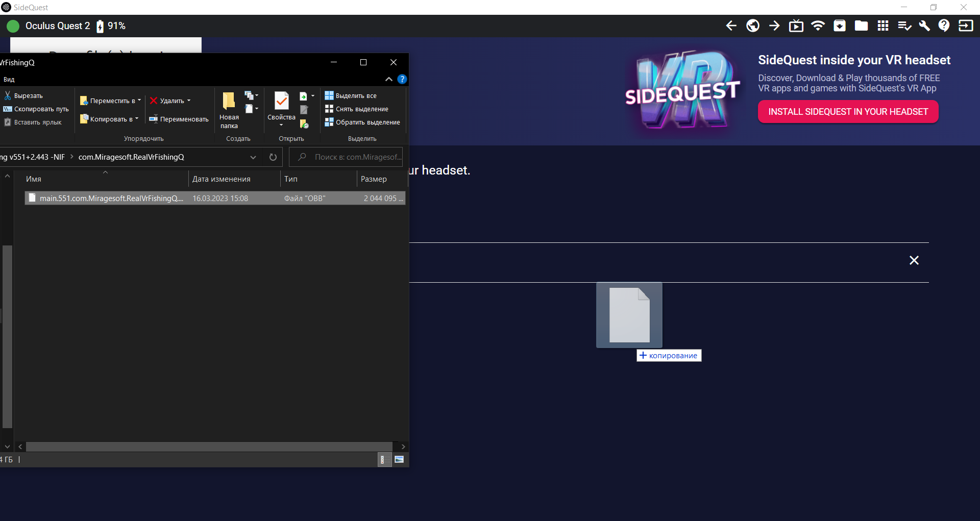Image resolution: width=980 pixels, height=521 pixels.
Task: Expand the Удалить dropdown arrow
Action: [189, 101]
